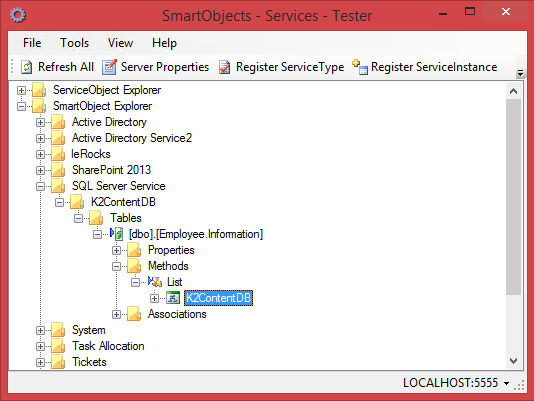
Task: Click the ServiceObject Explorer folder icon
Action: click(39, 90)
